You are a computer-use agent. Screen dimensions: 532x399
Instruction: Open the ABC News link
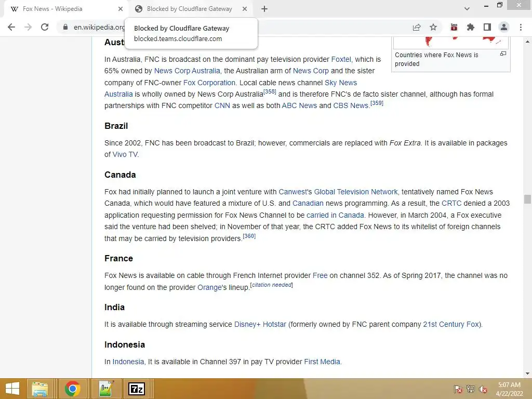[x=299, y=105]
